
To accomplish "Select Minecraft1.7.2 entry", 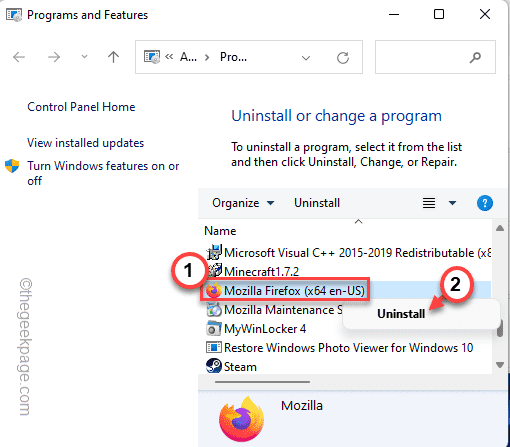I will tap(261, 272).
